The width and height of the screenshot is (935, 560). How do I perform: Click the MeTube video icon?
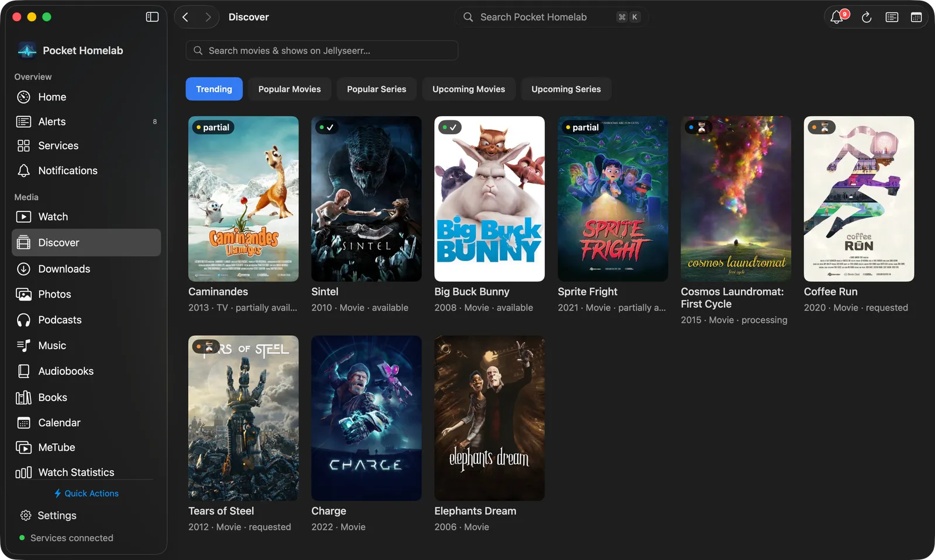click(x=23, y=448)
